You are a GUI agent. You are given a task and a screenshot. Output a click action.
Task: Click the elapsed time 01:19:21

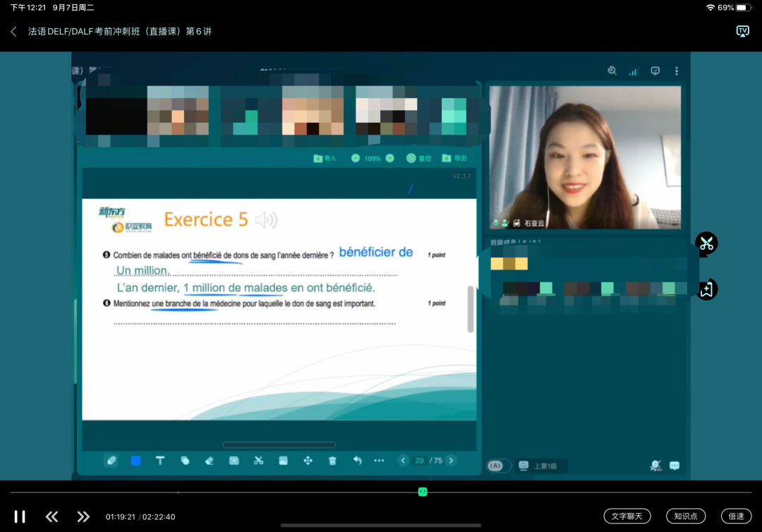tap(121, 517)
